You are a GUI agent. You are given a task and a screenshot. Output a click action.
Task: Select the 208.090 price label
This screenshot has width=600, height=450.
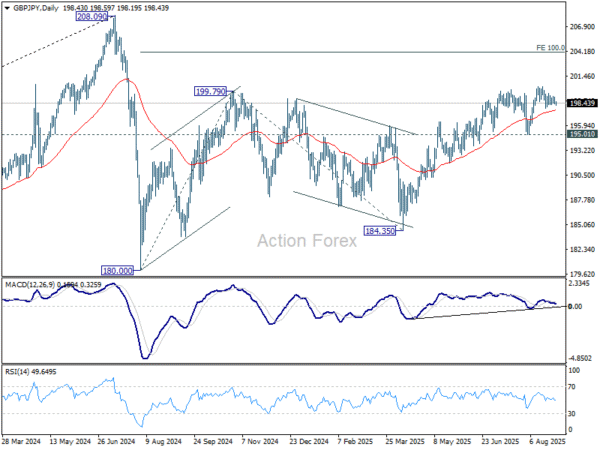click(92, 16)
